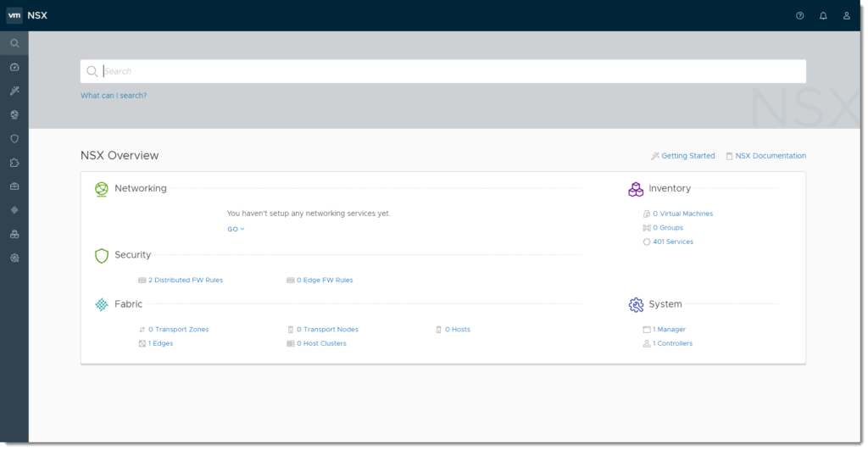Click the Fabric section icon
The image size is (868, 450).
coord(102,304)
